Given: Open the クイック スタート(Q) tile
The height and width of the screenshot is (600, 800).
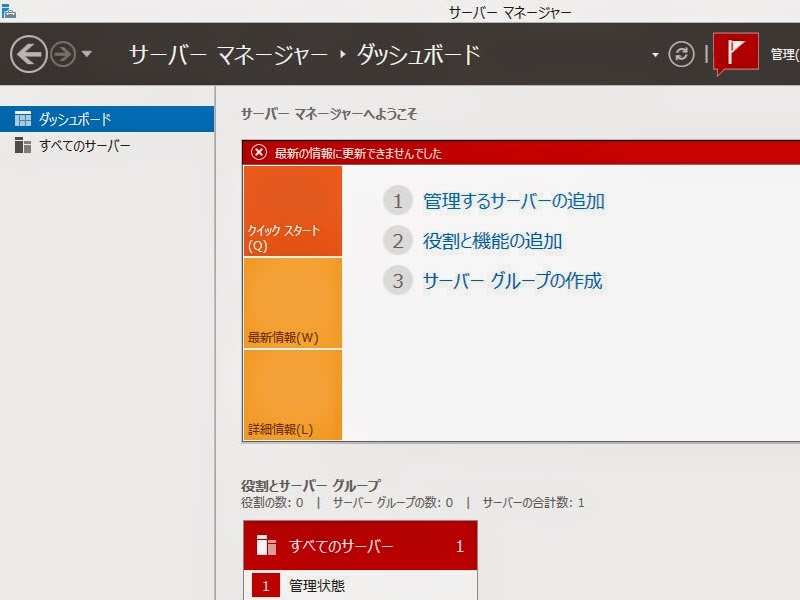Looking at the screenshot, I should (x=293, y=211).
